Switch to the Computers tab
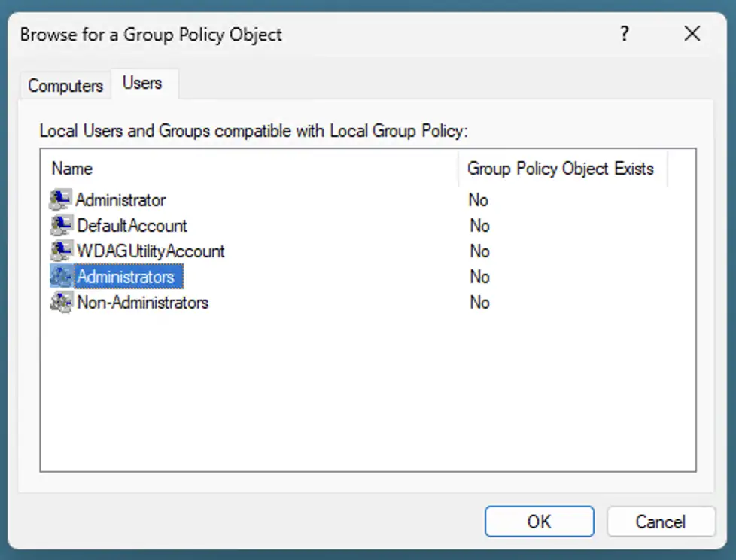 pos(65,86)
